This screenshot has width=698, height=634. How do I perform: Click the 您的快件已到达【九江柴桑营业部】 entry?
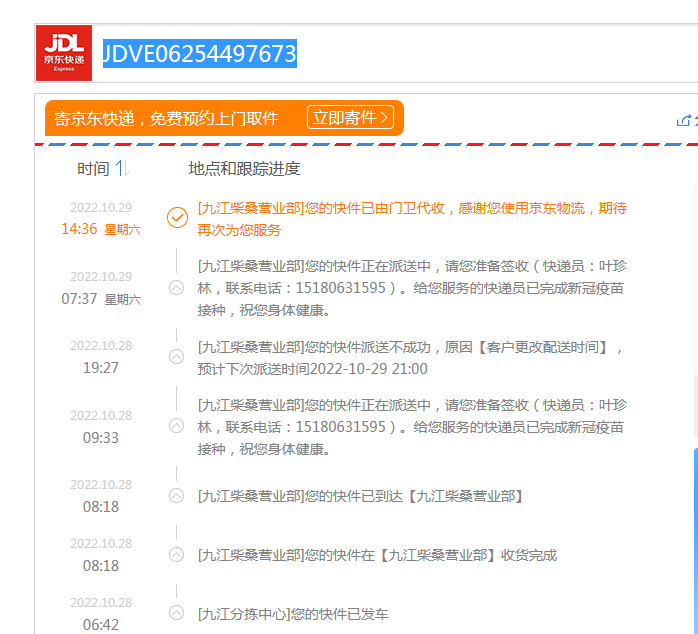(361, 496)
